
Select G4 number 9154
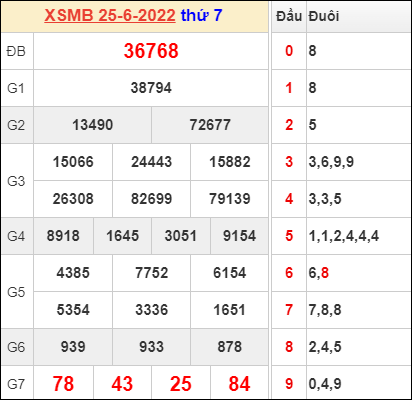point(239,236)
